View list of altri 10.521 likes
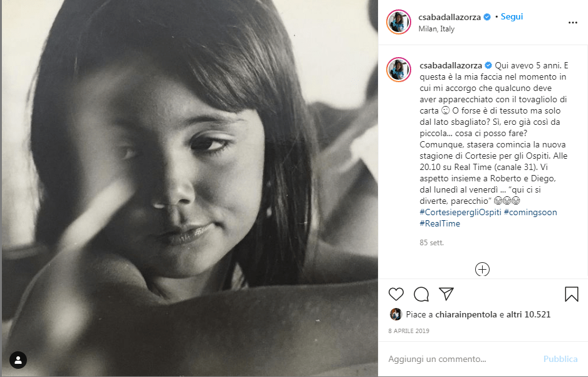The image size is (588, 377). pos(528,314)
